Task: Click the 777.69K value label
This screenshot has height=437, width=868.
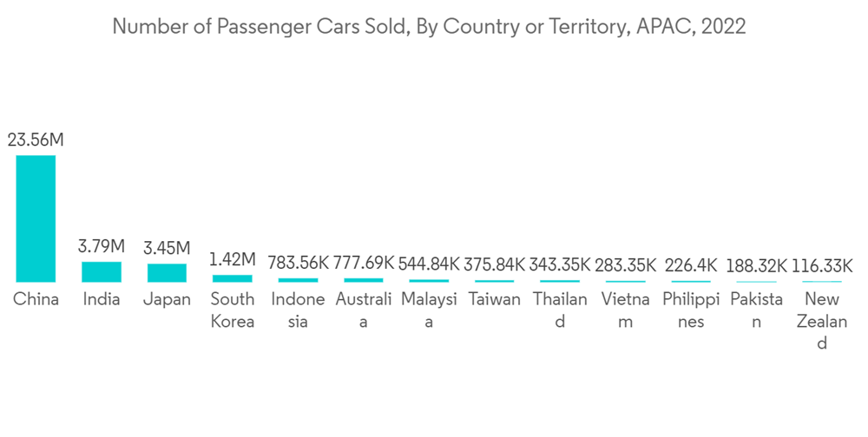Action: tap(364, 263)
